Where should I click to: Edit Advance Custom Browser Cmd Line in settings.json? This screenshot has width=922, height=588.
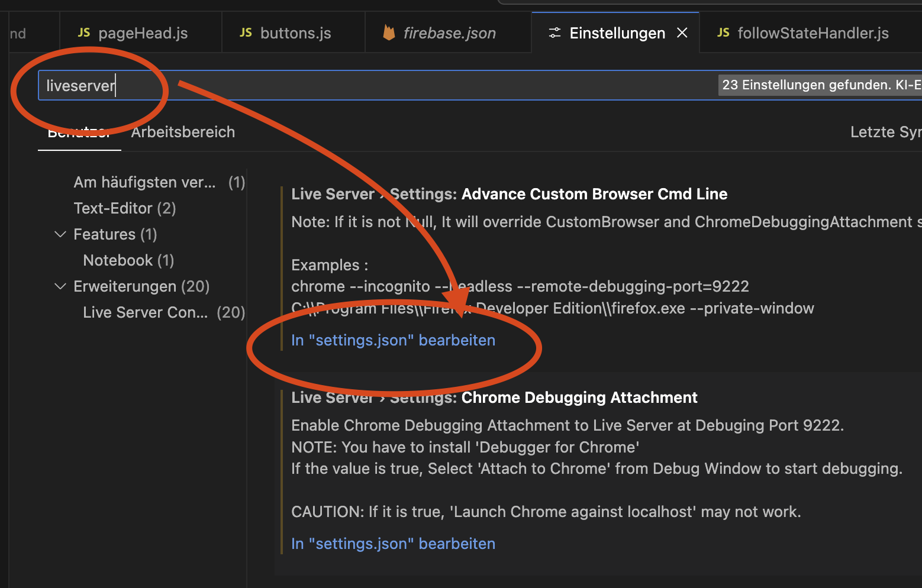393,340
